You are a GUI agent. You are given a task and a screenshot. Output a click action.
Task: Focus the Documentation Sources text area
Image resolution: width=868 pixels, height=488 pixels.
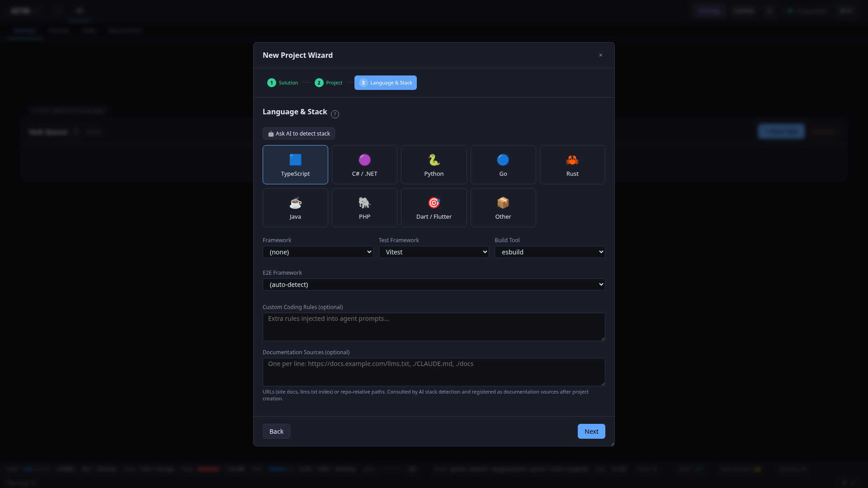(434, 372)
